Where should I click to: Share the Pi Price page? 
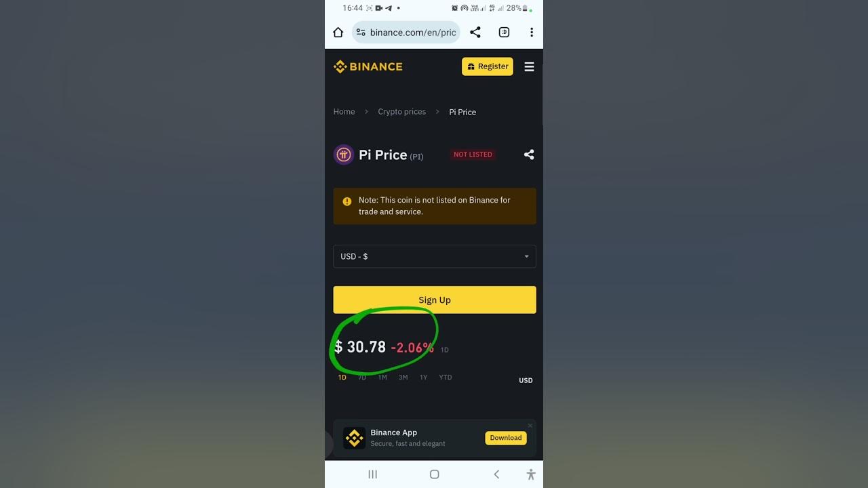[x=529, y=155]
